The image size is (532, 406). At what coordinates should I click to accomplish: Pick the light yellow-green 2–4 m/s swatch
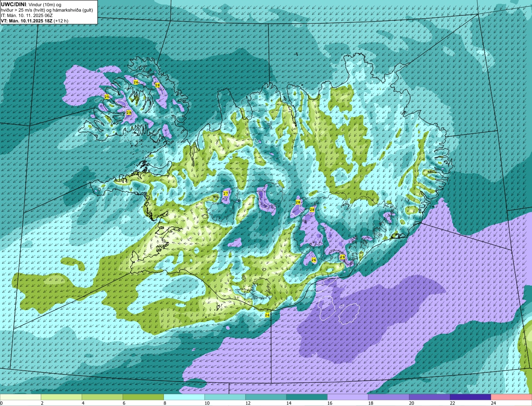point(62,397)
